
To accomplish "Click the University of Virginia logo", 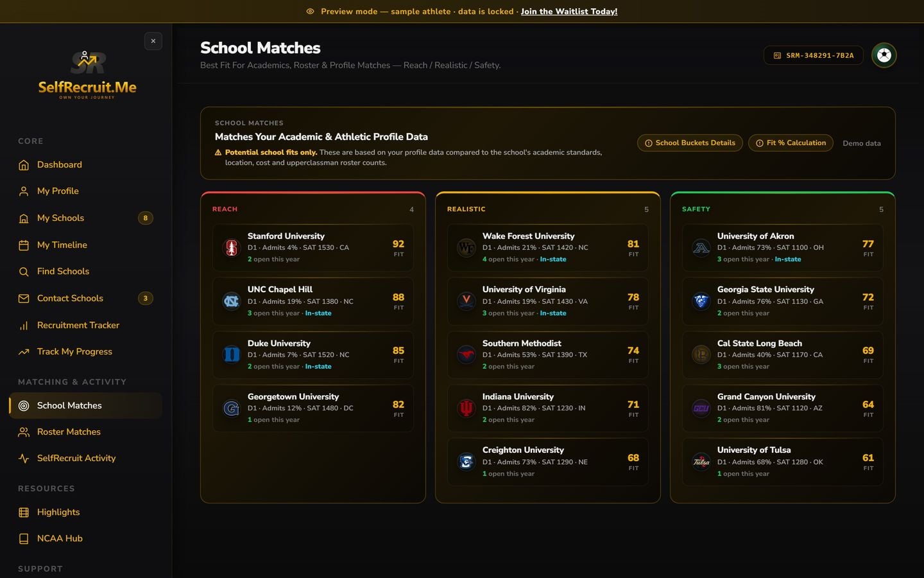I will click(466, 301).
